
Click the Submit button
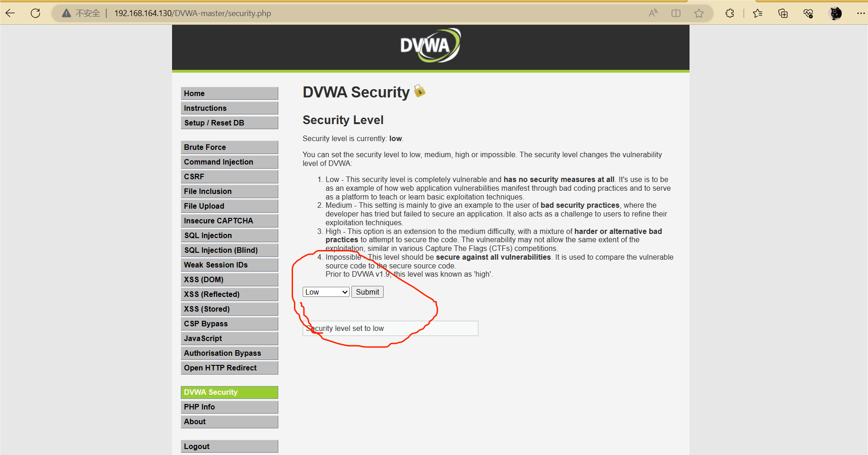[368, 292]
